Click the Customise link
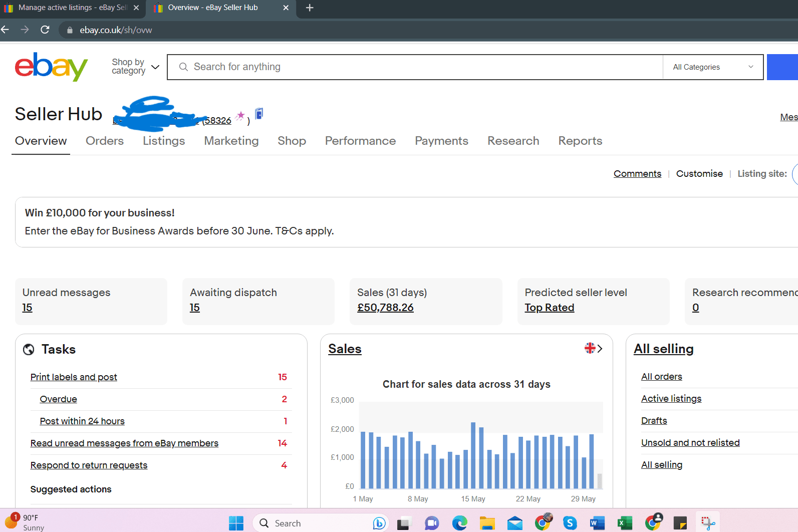This screenshot has height=532, width=798. tap(699, 173)
